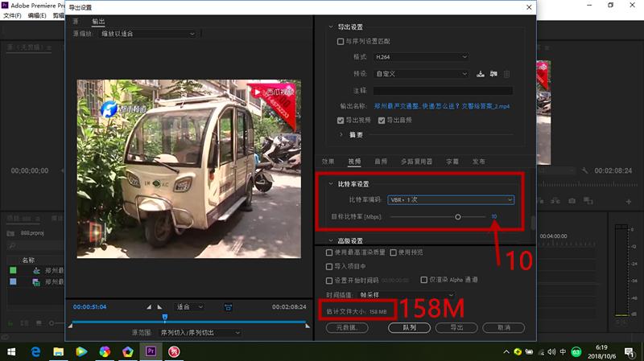Open the 时间插值 帧采样 dropdown

pos(407,295)
